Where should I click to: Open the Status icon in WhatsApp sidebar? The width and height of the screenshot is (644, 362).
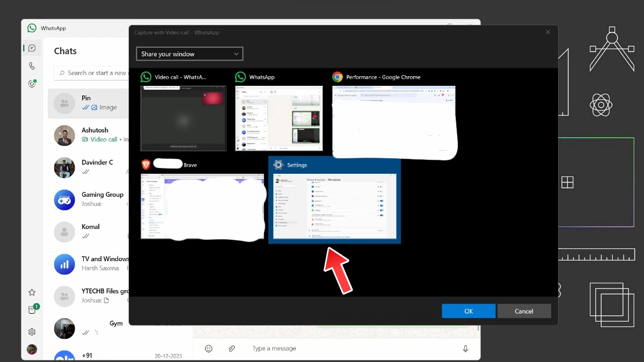click(32, 84)
